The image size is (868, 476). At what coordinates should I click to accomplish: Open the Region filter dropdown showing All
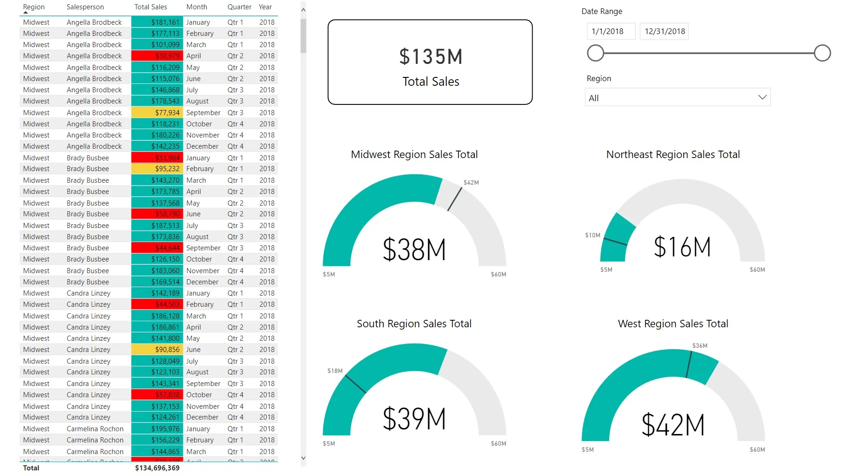pyautogui.click(x=677, y=97)
